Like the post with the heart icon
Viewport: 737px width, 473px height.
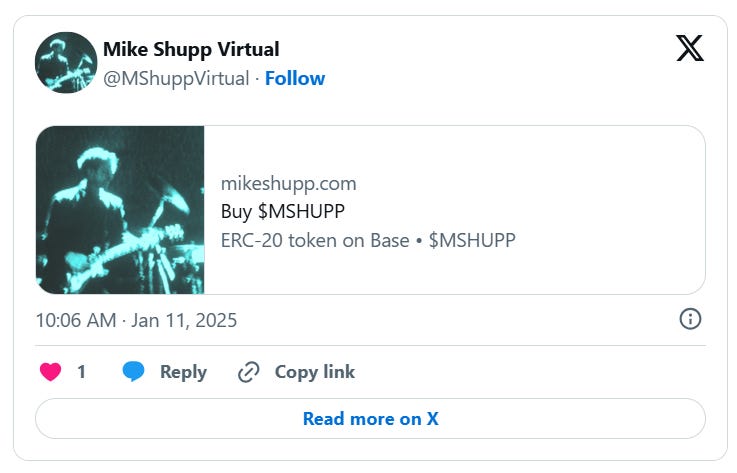[50, 371]
